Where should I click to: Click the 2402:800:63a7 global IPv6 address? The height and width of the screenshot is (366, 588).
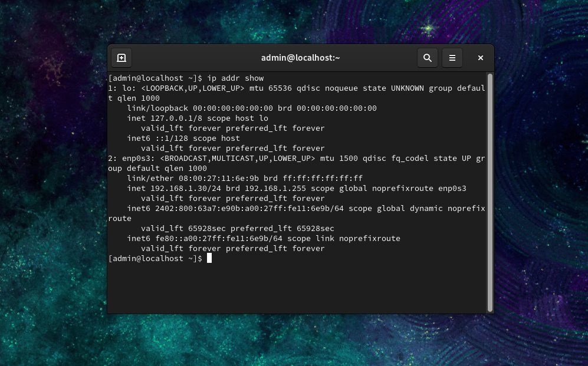(x=249, y=208)
